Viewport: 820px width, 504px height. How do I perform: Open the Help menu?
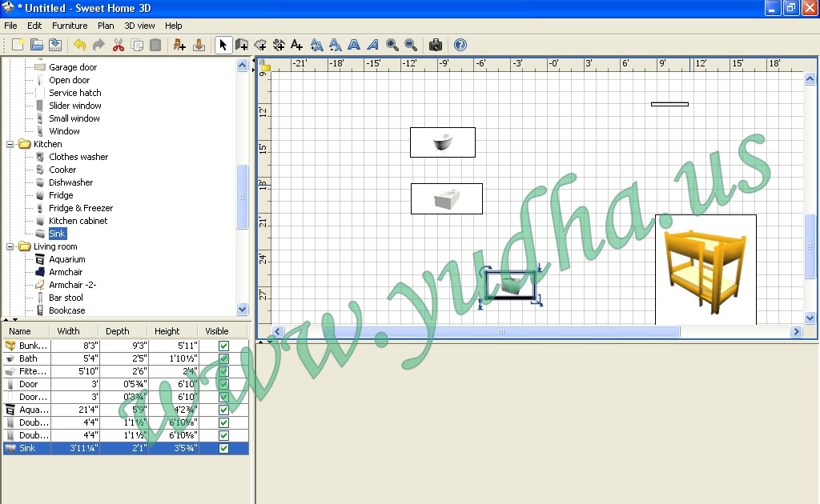pos(174,26)
